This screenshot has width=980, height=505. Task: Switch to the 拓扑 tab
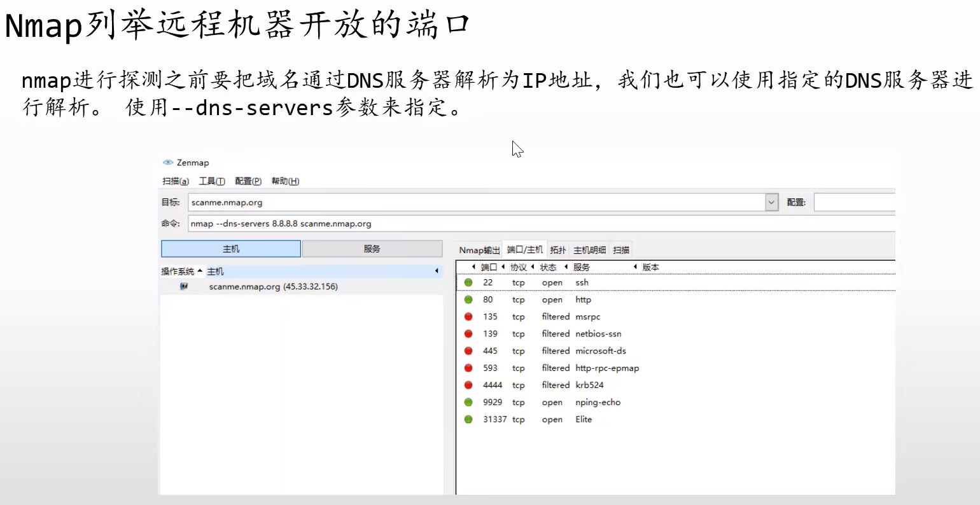point(557,249)
